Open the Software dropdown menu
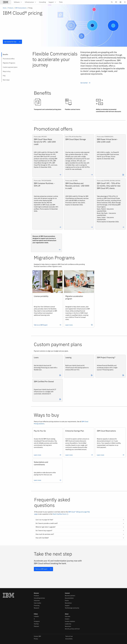Viewport: 127px width, 644px height. click(18, 2)
